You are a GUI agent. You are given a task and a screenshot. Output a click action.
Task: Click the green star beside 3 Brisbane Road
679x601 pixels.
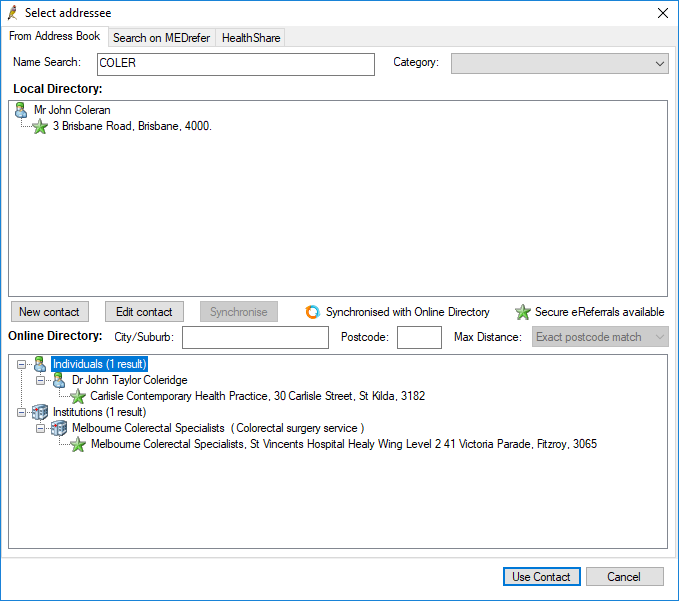point(40,126)
